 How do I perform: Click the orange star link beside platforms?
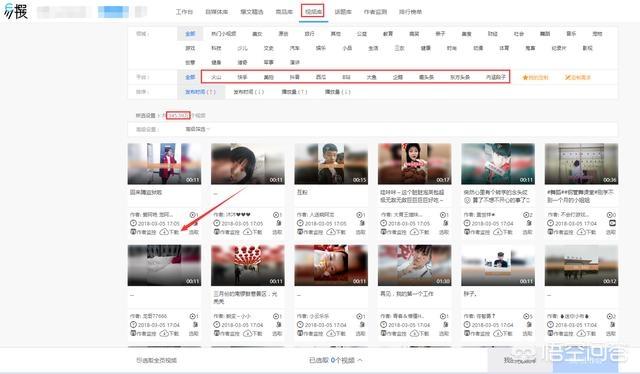point(535,77)
